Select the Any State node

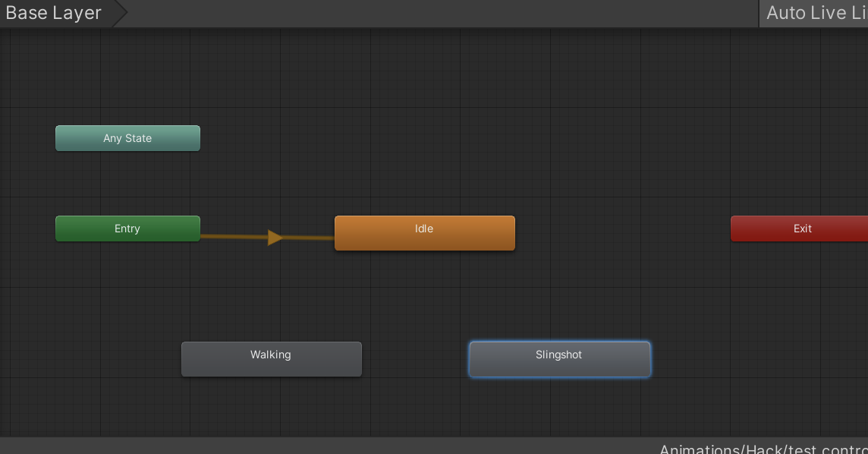[127, 138]
